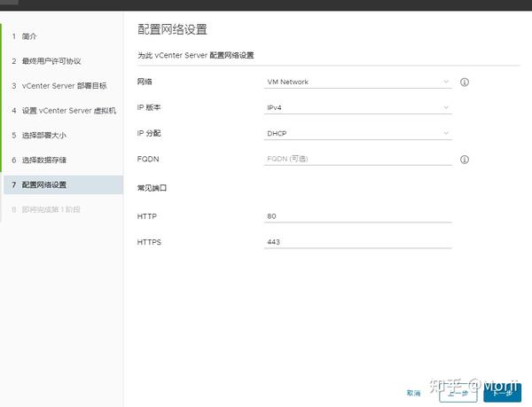Click into the FQDN (可选) input field

tap(357, 159)
